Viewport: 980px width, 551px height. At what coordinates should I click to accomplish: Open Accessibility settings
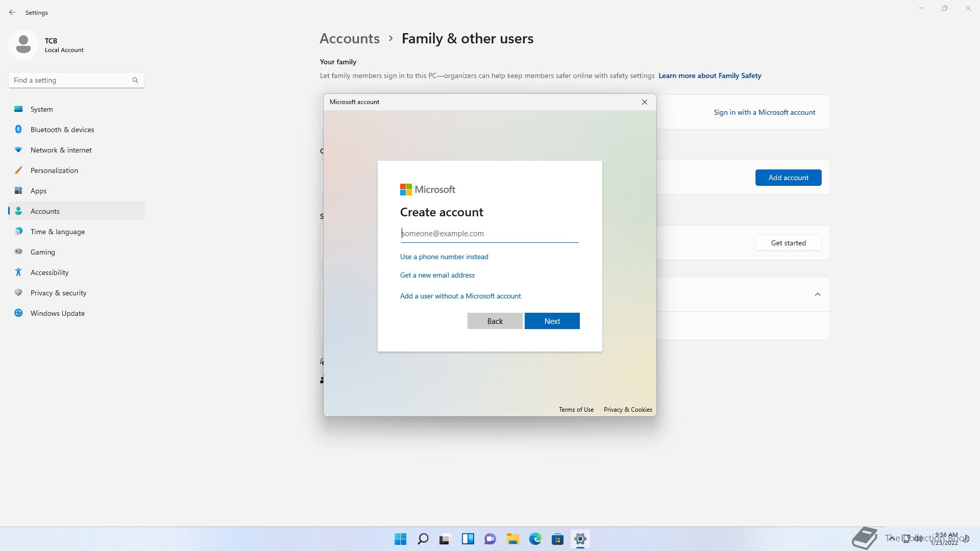77,272
